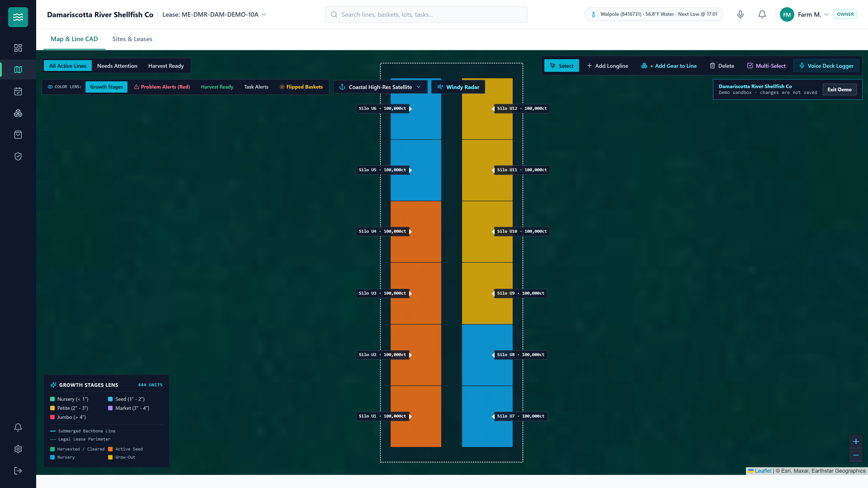Screen dimensions: 868x488
Task: Enable Harvest Ready color lens
Action: pyautogui.click(x=217, y=87)
